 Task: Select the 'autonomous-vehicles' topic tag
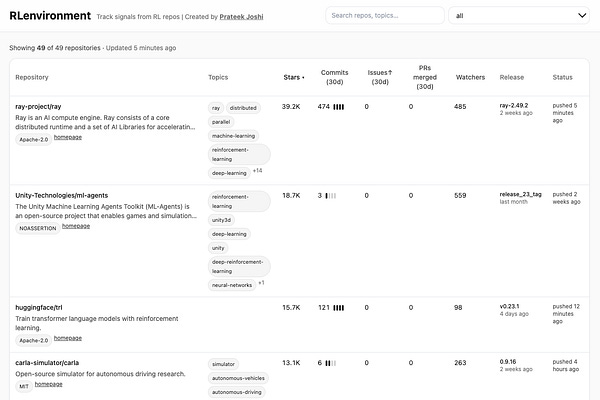(238, 378)
